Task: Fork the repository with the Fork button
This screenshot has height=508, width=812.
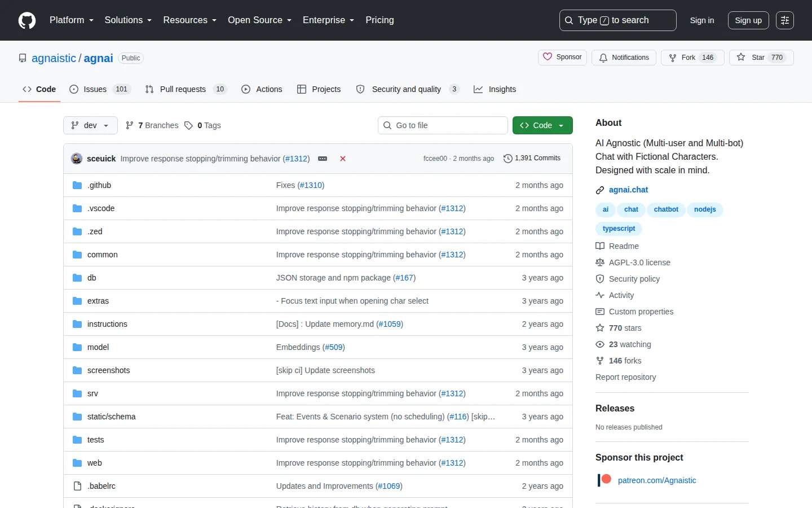Action: coord(692,58)
